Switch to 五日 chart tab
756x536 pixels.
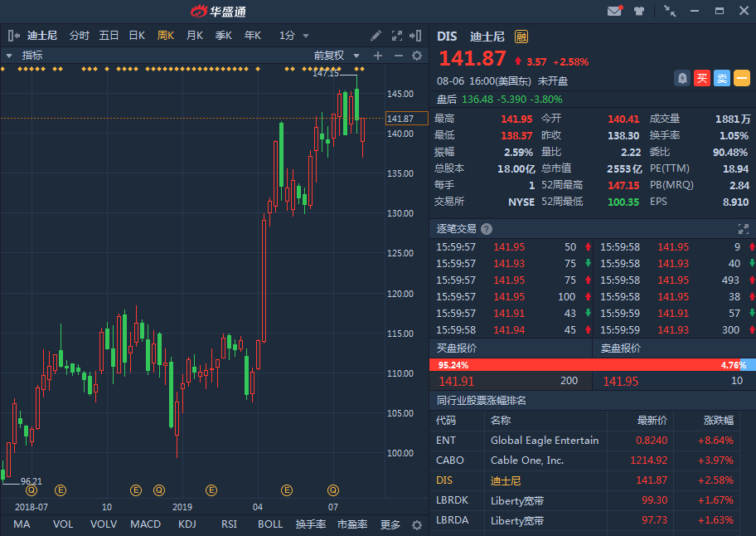(109, 36)
